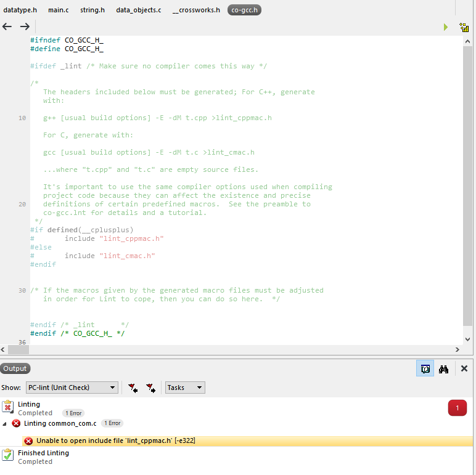
Task: Click the '#define CO_GCC_H_' line
Action: (67, 49)
